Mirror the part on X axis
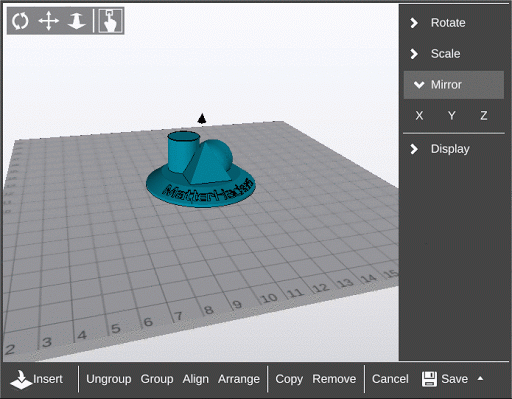This screenshot has height=399, width=512. pyautogui.click(x=419, y=116)
